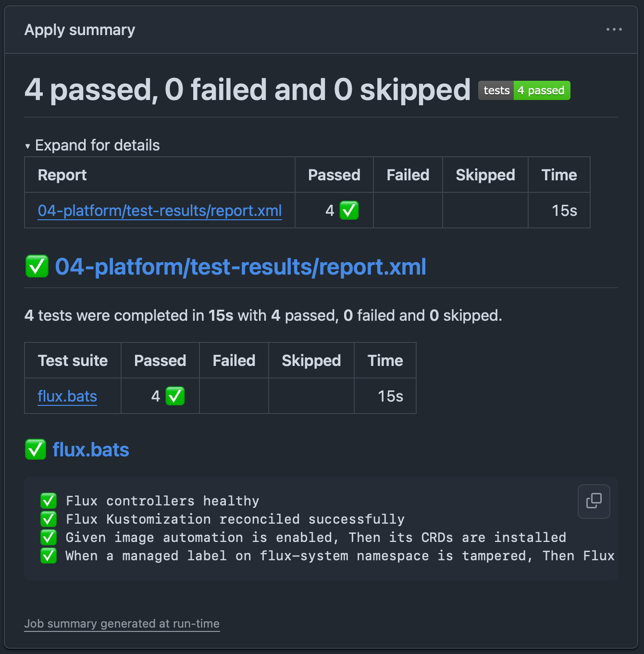
Task: Click the check beside "Flux controllers healthy"
Action: [48, 501]
